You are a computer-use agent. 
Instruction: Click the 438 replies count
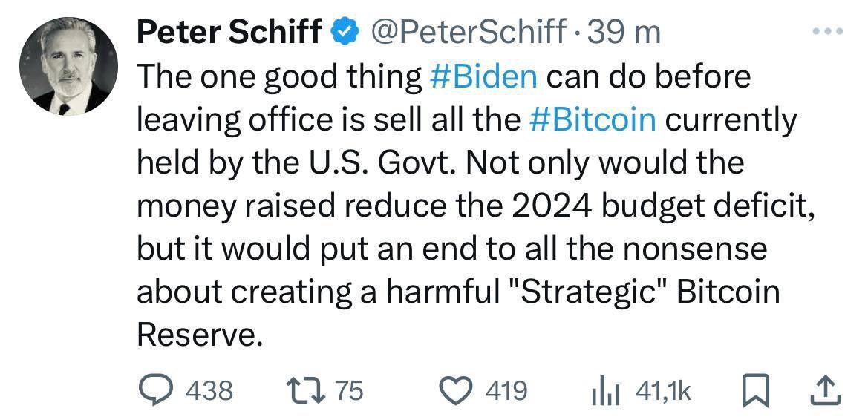209,390
